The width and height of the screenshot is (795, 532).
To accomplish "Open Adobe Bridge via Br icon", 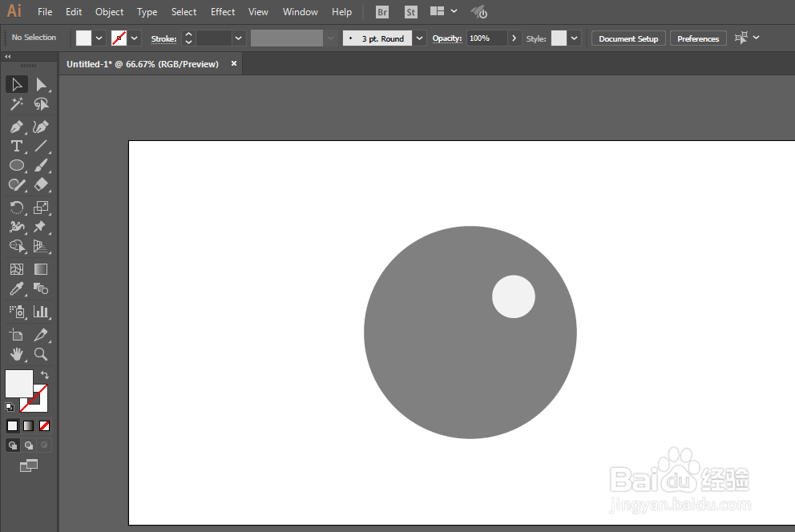I will pos(382,12).
